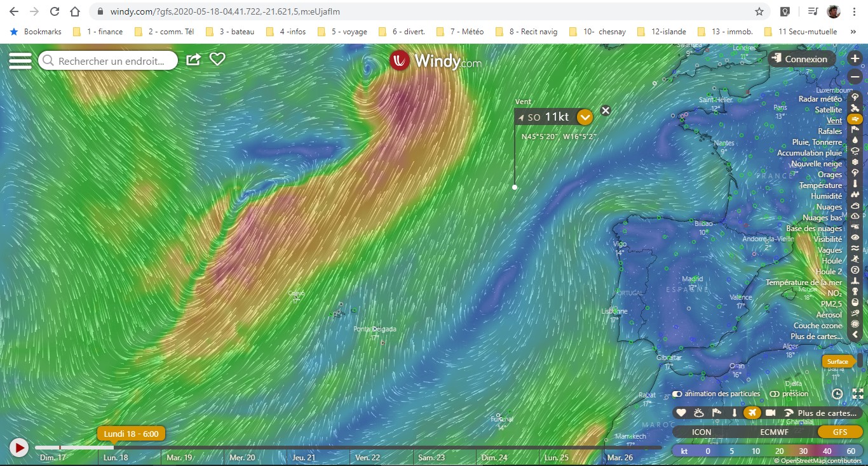The image size is (868, 466).
Task: Bookmark this page with star icon
Action: point(759,11)
